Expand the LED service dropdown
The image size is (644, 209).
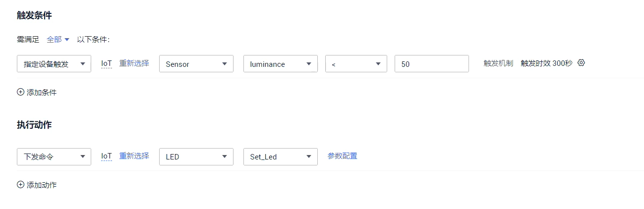196,157
